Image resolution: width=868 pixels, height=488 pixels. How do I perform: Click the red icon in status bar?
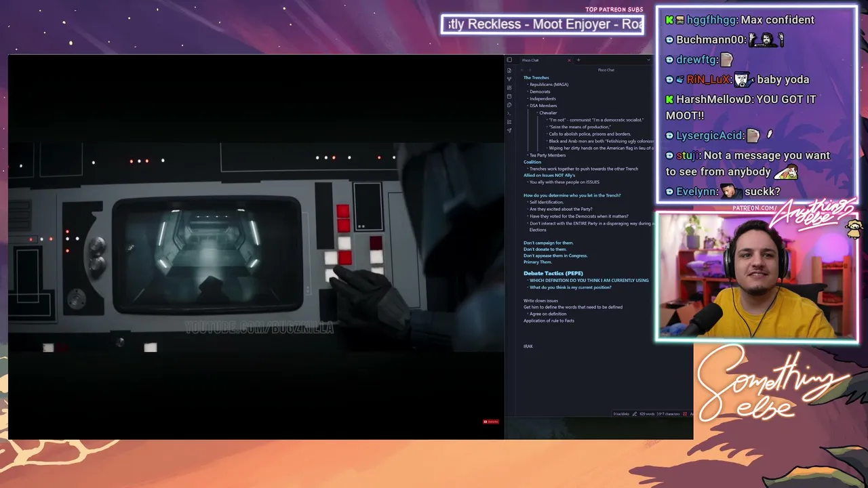pyautogui.click(x=685, y=413)
